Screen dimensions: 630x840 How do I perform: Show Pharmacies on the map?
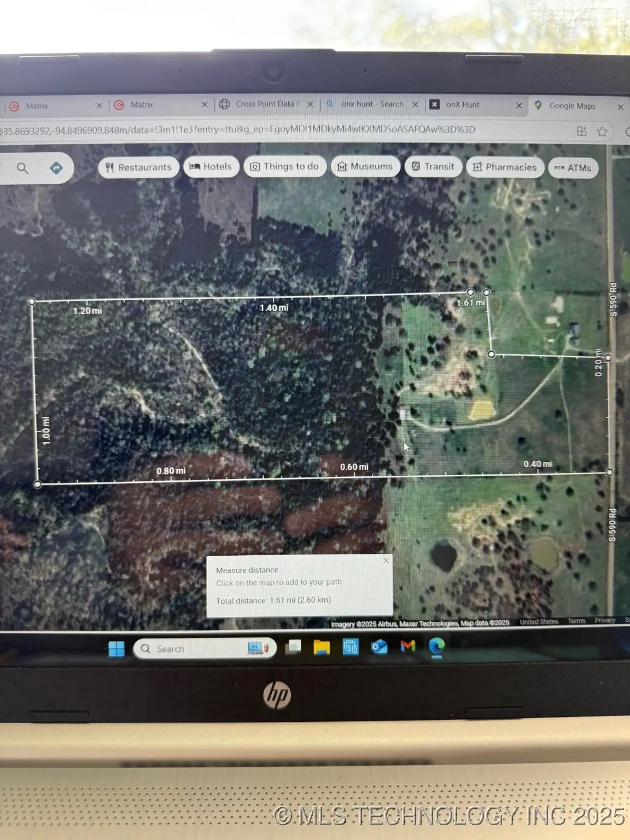click(504, 167)
